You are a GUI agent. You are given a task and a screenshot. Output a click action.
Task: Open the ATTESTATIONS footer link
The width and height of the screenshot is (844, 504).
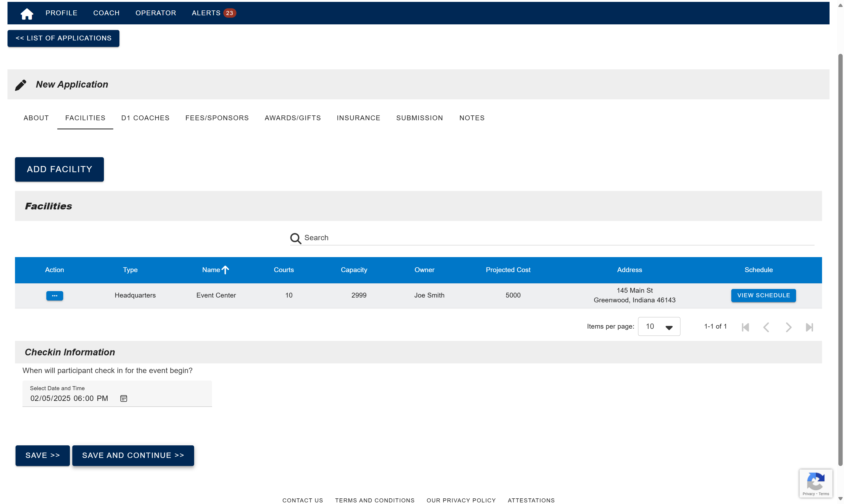[531, 500]
